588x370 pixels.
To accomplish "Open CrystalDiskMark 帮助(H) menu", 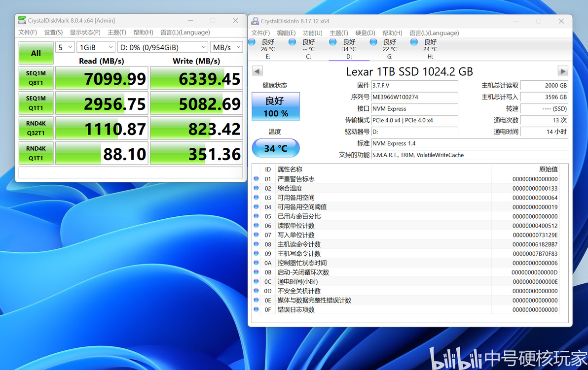I will 143,32.
